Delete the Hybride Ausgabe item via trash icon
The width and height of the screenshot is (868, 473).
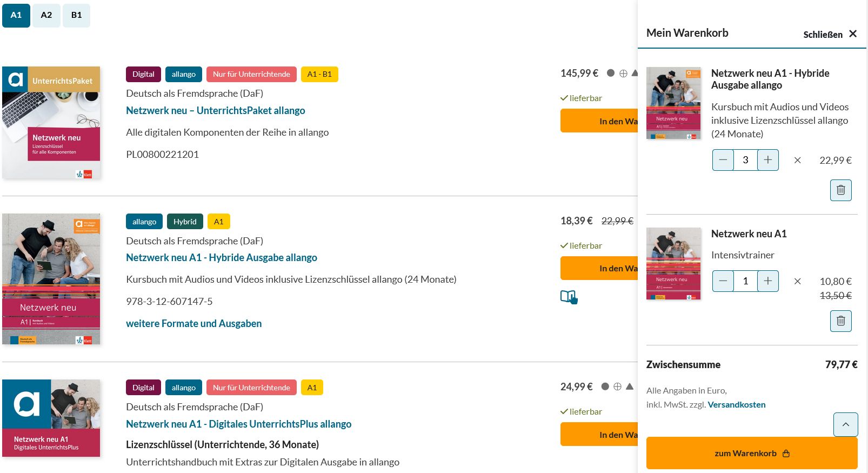click(x=840, y=190)
